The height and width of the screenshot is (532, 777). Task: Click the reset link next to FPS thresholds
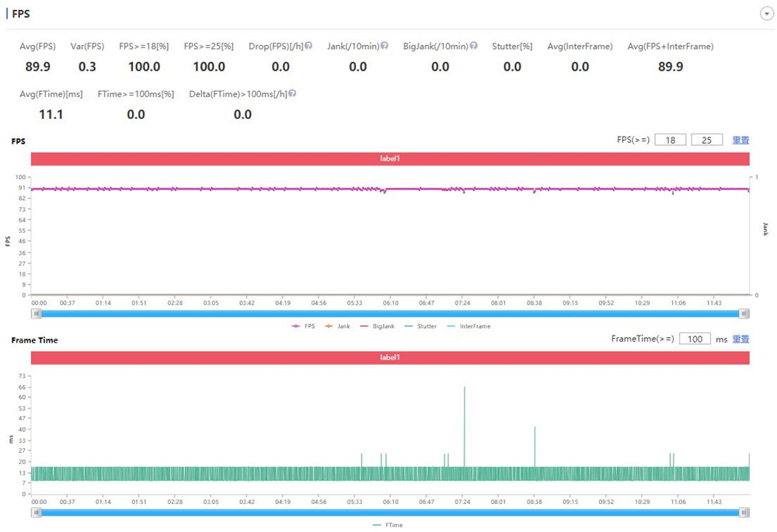(740, 140)
